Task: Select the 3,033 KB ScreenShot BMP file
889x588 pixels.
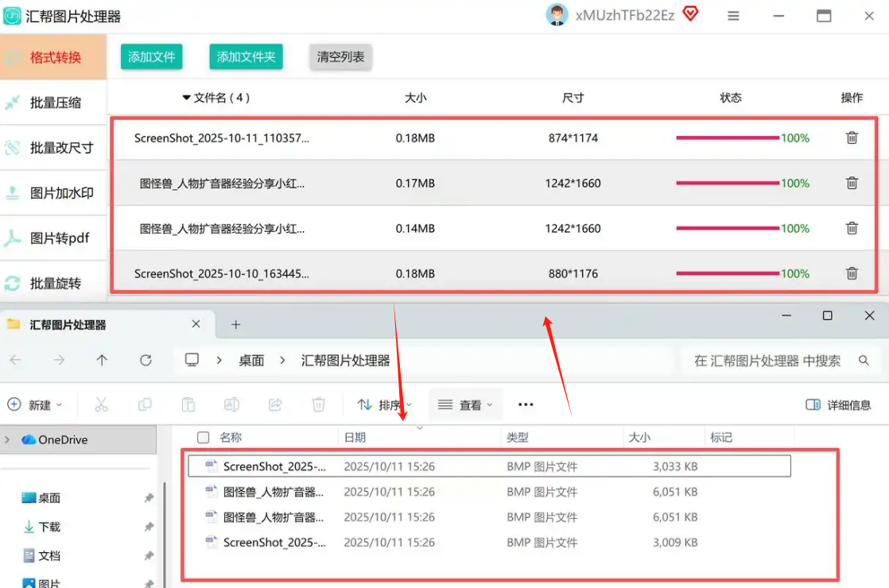Action: tap(489, 466)
